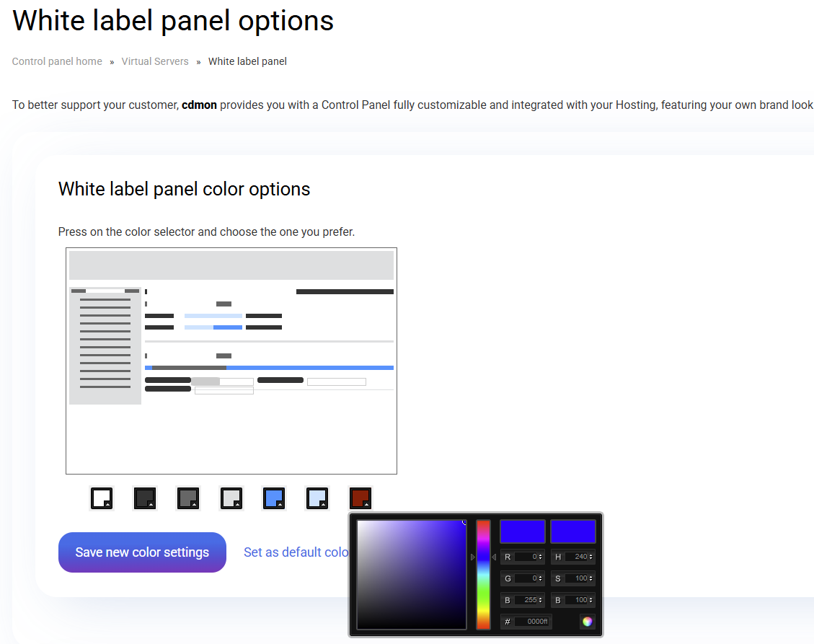Click inside the saturation-brightness gradient square
Image resolution: width=814 pixels, height=644 pixels.
(412, 574)
